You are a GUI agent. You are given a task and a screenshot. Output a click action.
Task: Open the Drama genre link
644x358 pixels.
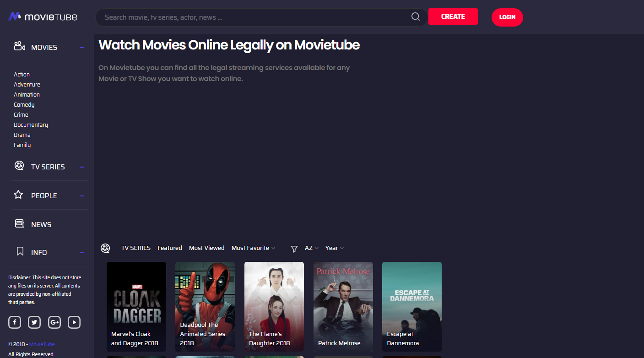tap(22, 135)
